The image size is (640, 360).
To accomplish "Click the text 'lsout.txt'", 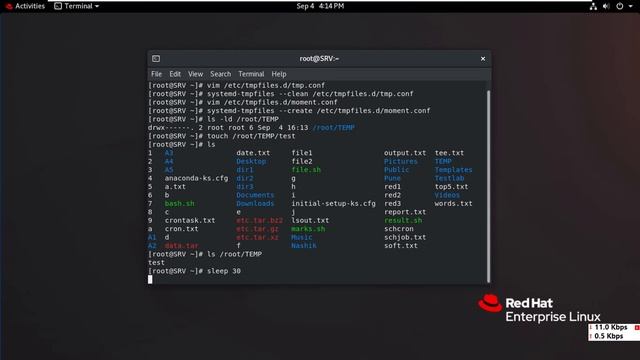I will click(x=310, y=220).
